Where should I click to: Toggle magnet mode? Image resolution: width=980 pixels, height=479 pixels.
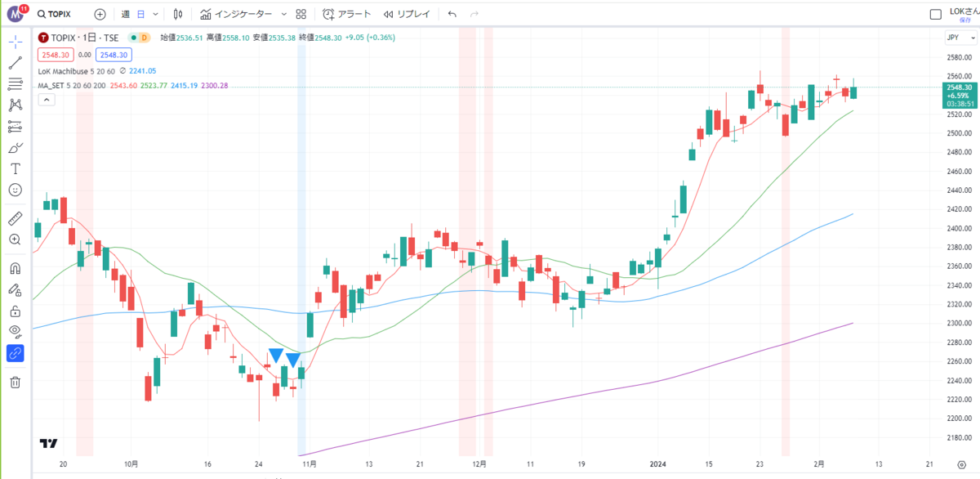coord(15,268)
